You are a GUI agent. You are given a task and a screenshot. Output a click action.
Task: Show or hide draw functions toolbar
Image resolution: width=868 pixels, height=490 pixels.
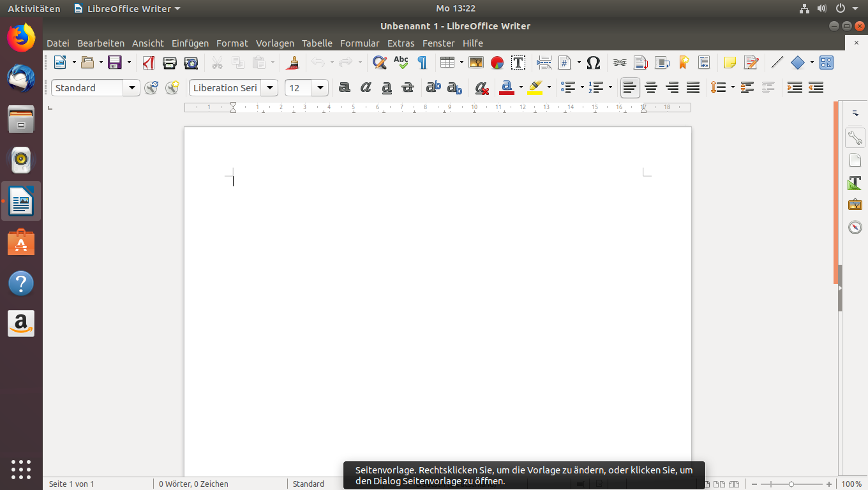pos(827,63)
